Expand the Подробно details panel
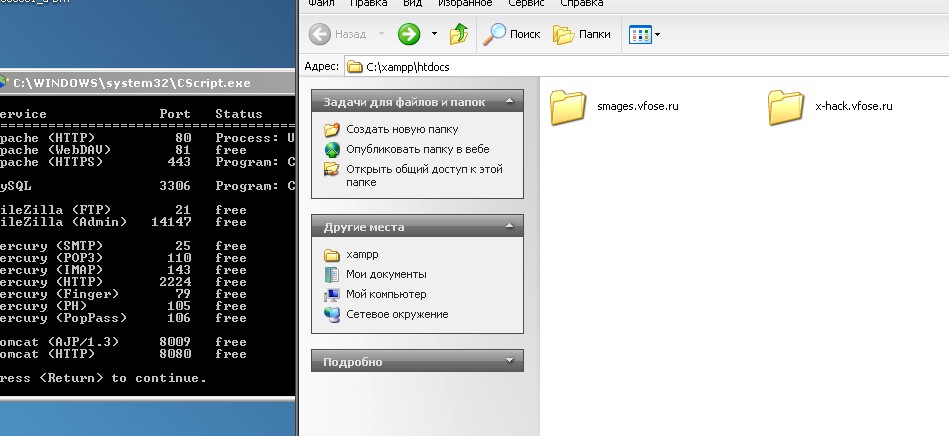 508,361
